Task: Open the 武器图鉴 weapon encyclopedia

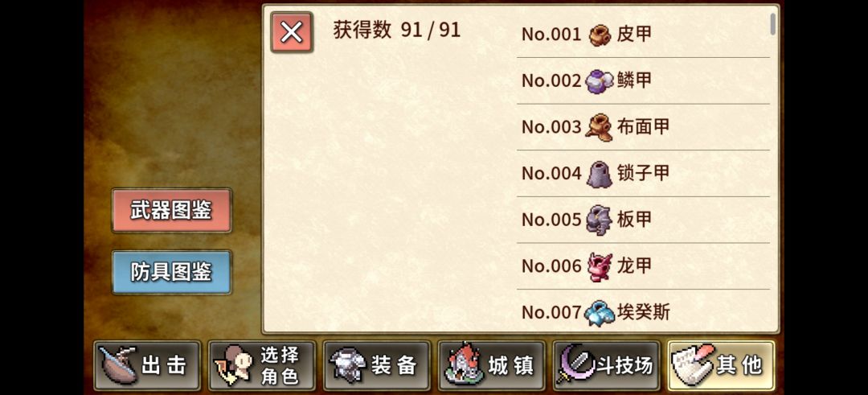Action: pyautogui.click(x=172, y=211)
